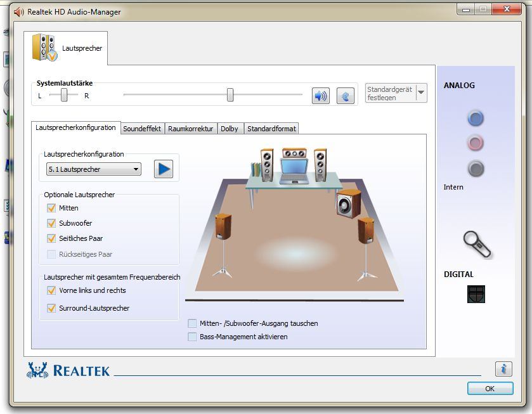Uncheck the Subwoofer checkbox
This screenshot has width=532, height=414.
pyautogui.click(x=51, y=223)
